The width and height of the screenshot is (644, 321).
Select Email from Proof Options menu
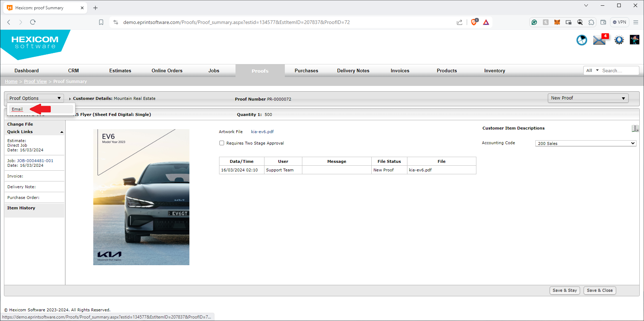[17, 109]
